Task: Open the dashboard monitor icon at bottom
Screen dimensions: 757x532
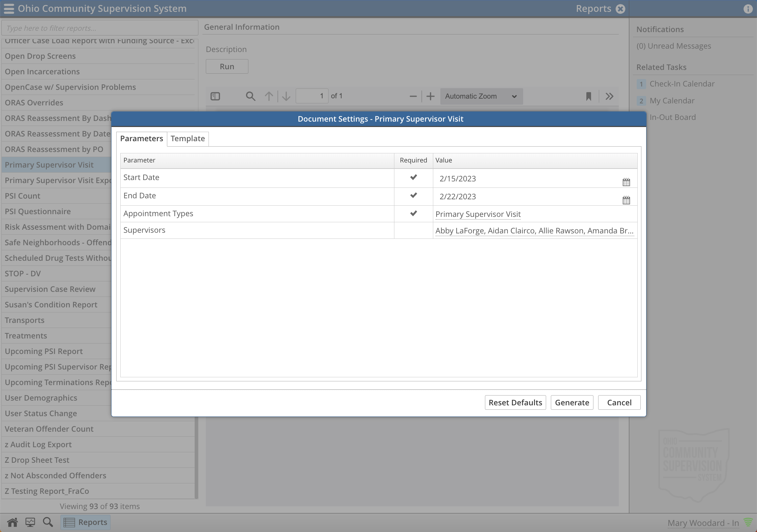Action: point(30,522)
